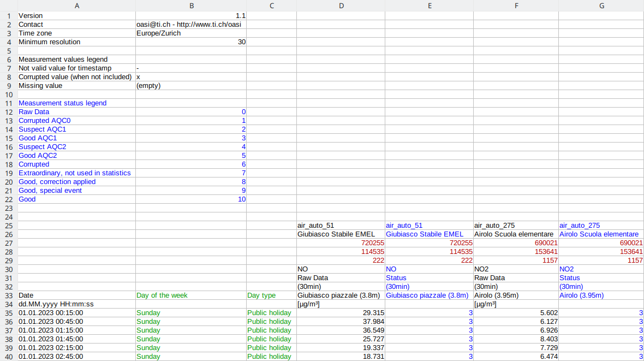
Task: Select column C header
Action: tap(271, 5)
